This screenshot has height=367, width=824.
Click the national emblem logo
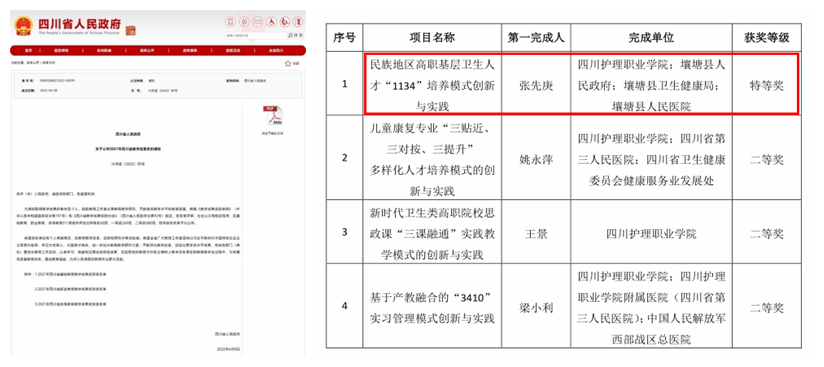[x=23, y=25]
